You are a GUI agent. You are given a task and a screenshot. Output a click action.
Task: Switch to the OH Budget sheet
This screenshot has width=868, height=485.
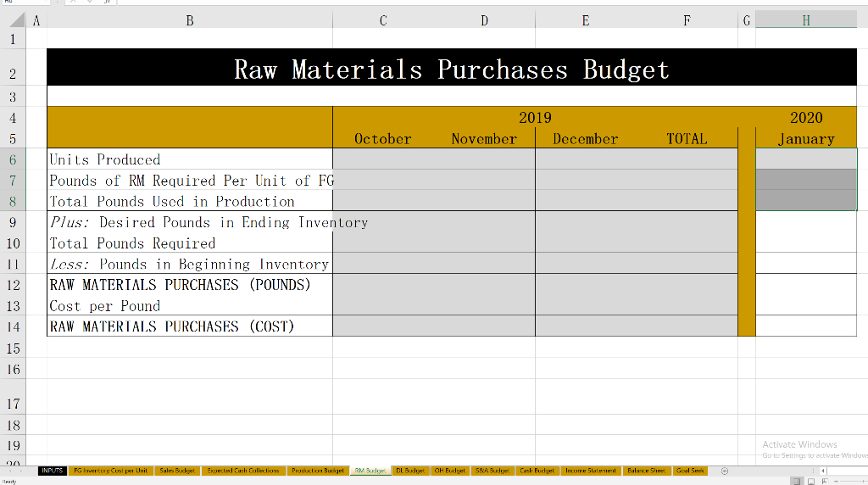(x=449, y=471)
